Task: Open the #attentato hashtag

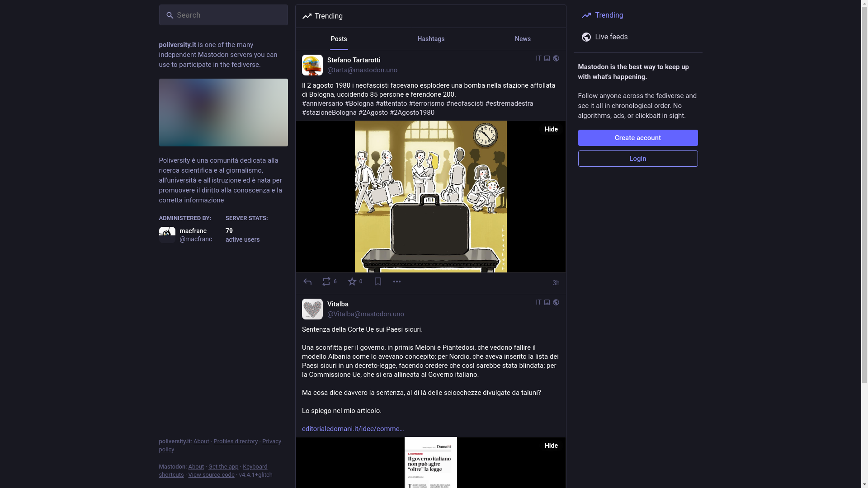Action: (x=392, y=103)
